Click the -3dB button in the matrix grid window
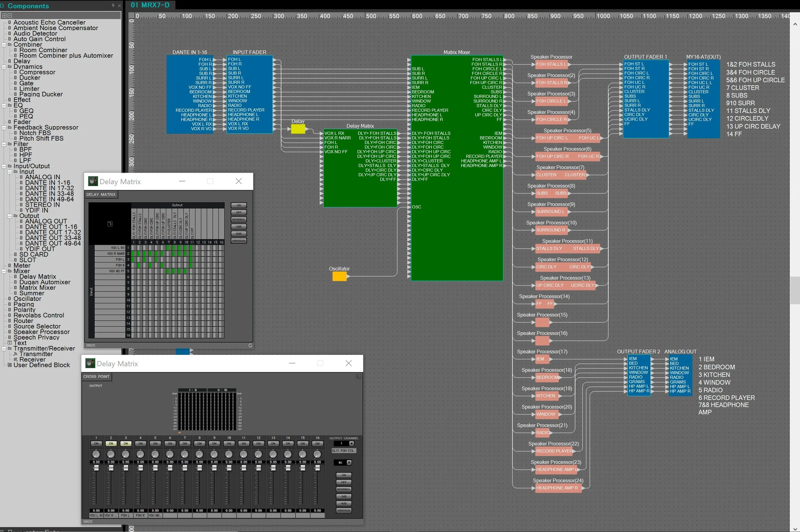 tap(239, 227)
